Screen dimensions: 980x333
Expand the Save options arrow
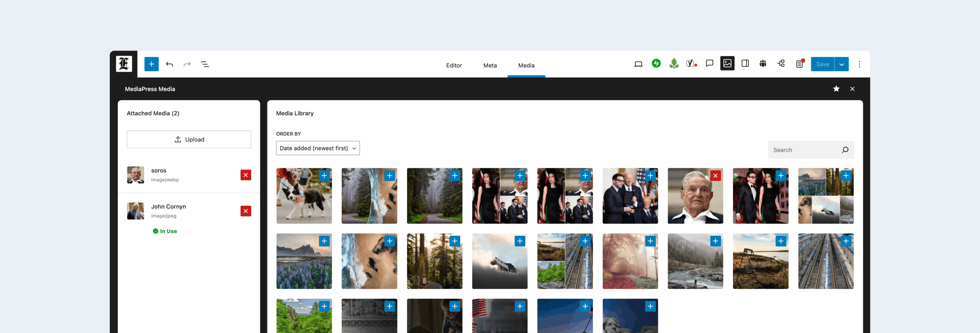click(x=841, y=64)
